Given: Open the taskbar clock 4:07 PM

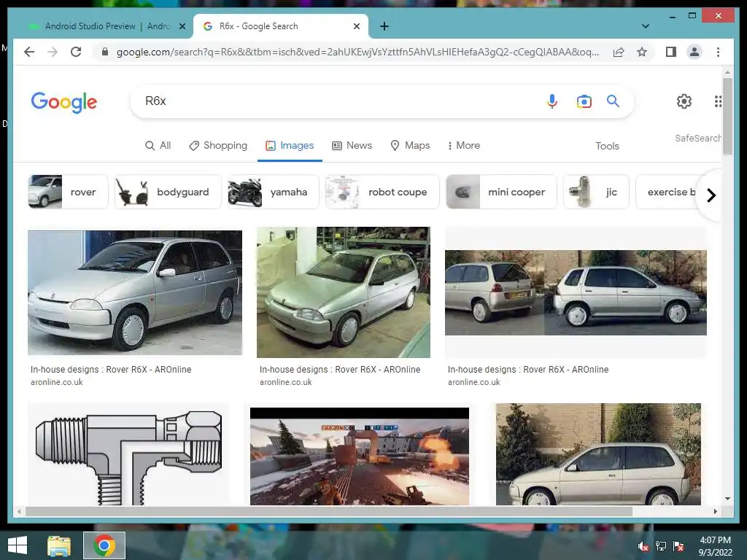Looking at the screenshot, I should point(715,545).
